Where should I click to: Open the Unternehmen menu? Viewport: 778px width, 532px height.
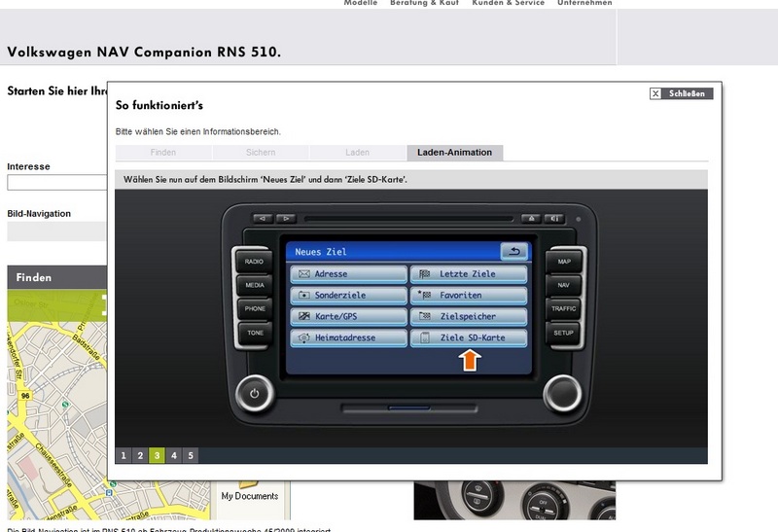point(584,3)
